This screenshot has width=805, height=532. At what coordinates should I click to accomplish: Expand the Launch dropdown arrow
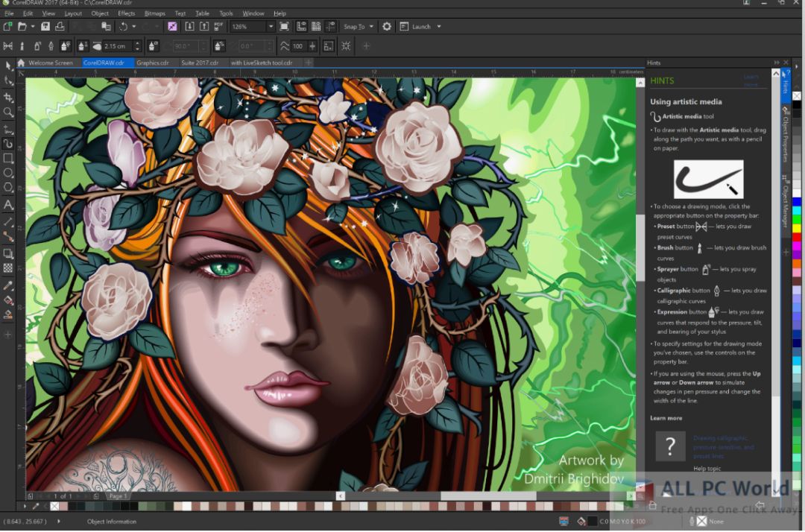tap(439, 26)
